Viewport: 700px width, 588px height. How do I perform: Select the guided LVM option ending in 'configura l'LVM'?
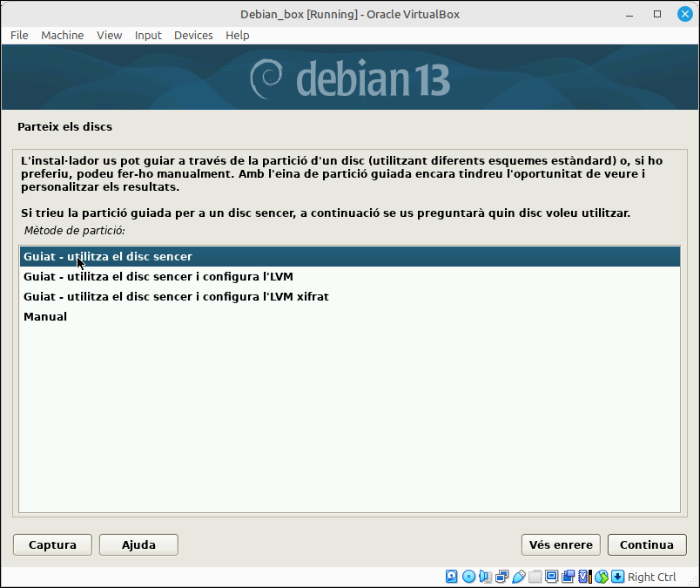(350, 276)
